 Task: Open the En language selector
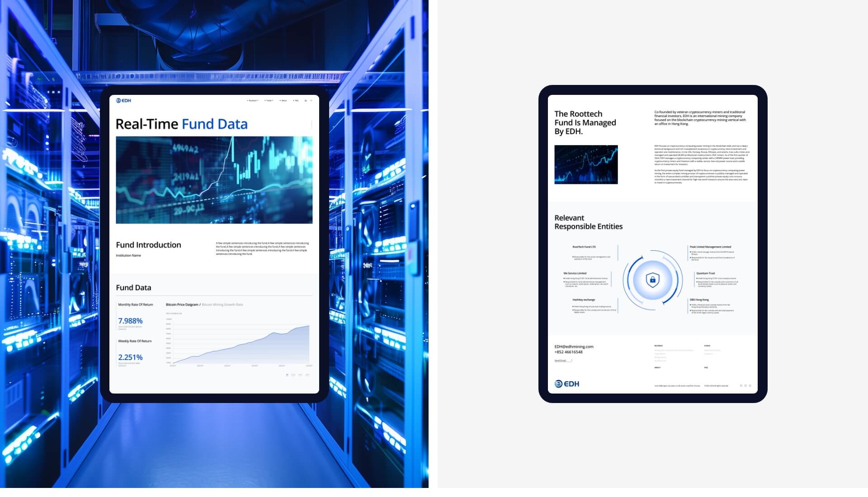coord(306,101)
